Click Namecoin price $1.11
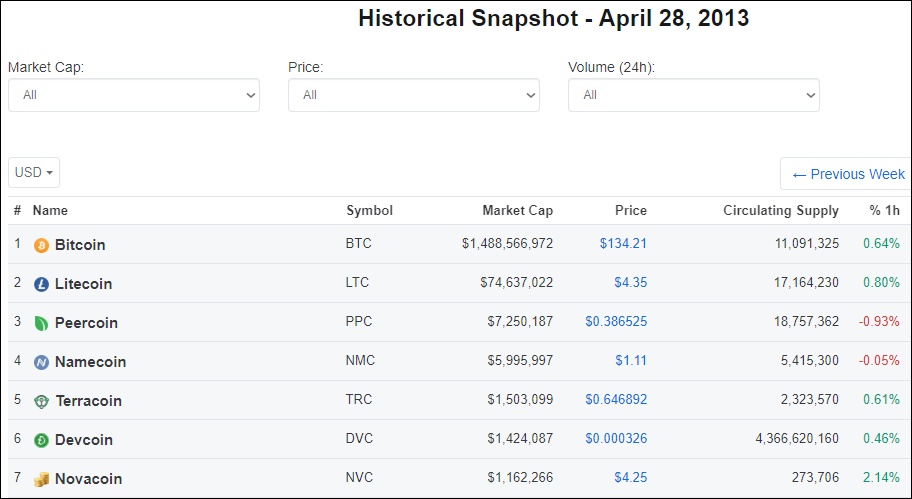912x499 pixels. 631,360
